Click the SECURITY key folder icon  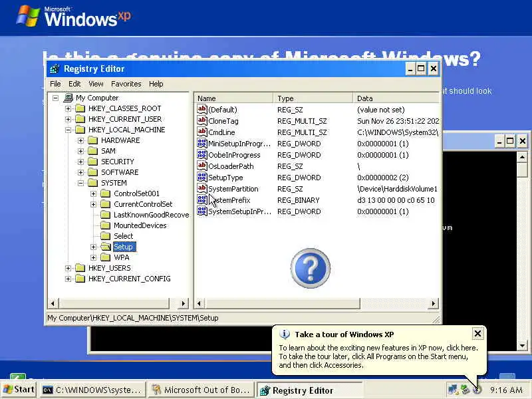[x=92, y=162]
